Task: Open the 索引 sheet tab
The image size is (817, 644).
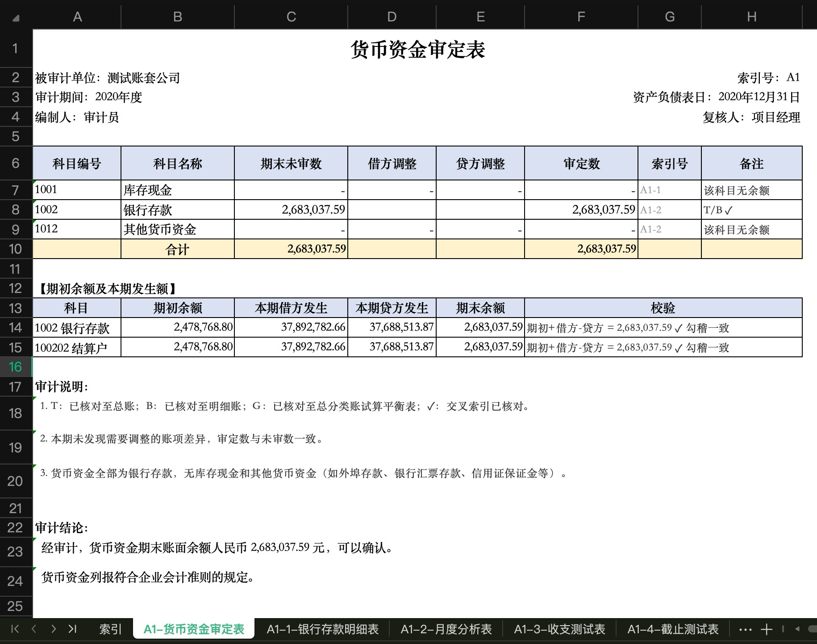Action: pyautogui.click(x=110, y=629)
